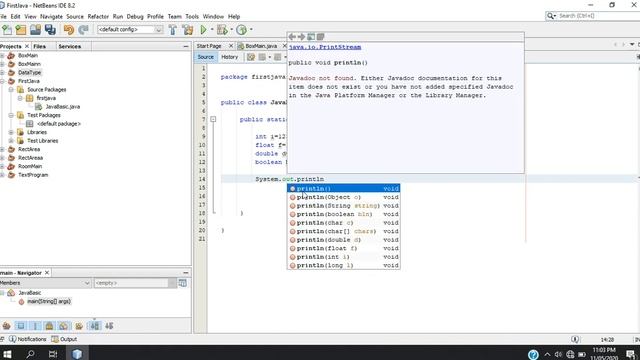Open the Run Project dropdown arrow
The image size is (640, 360).
(211, 29)
